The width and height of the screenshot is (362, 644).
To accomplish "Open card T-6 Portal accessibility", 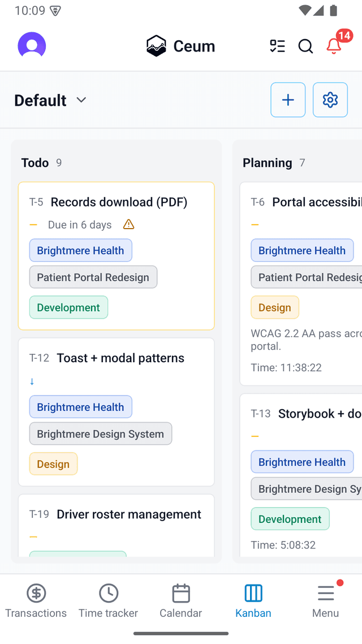I will (x=301, y=284).
